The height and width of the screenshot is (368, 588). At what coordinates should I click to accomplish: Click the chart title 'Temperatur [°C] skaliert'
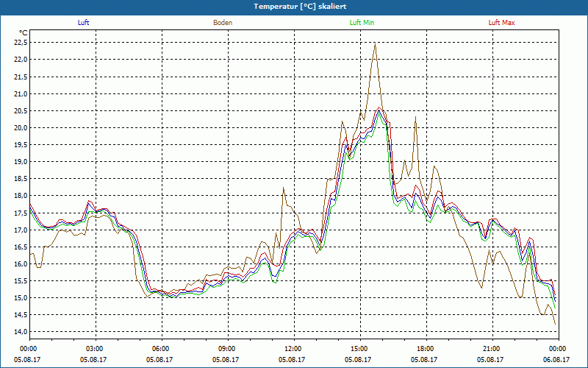300,7
